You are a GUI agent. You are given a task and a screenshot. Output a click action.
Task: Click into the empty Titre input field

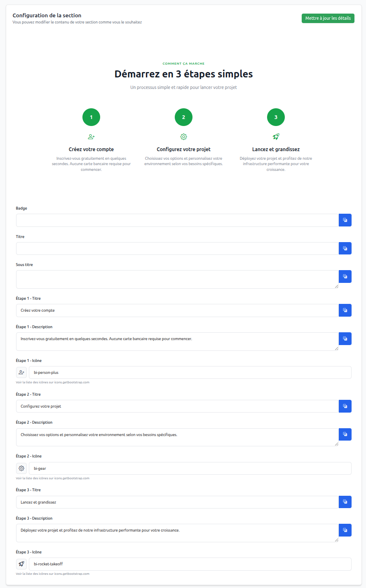tap(177, 248)
